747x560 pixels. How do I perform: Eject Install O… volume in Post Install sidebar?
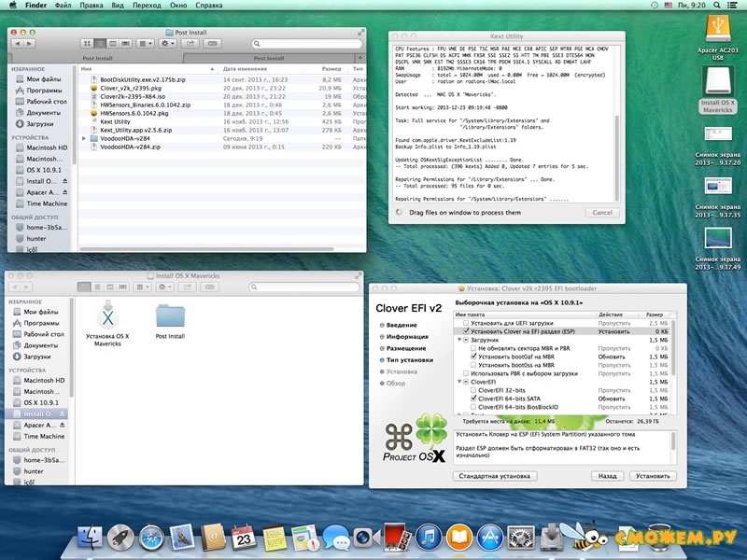[x=64, y=181]
